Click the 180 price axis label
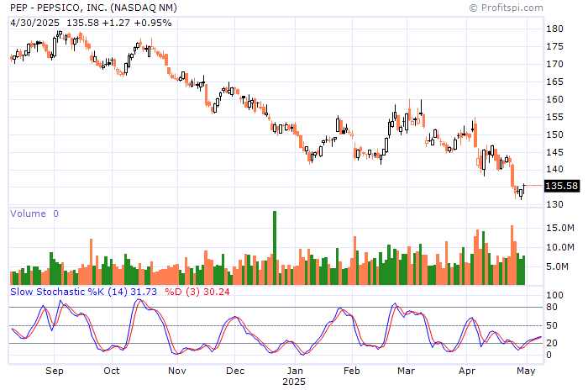Viewport: 588px width, 390px height. pos(554,29)
